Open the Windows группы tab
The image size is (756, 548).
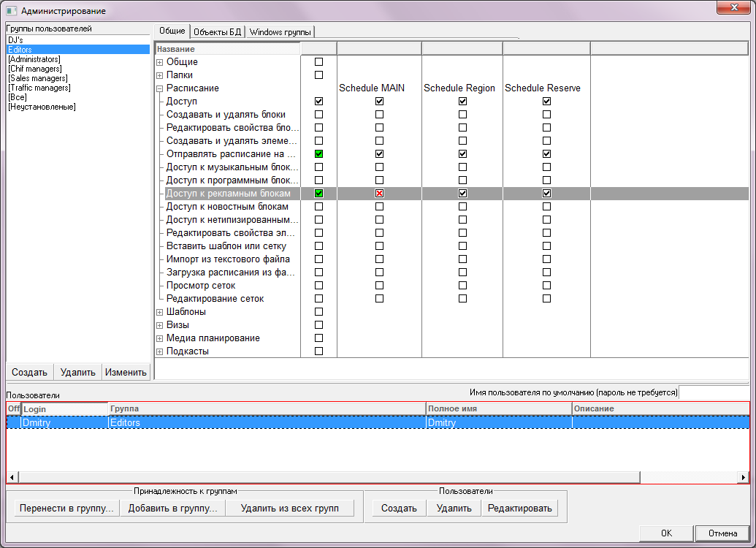coord(280,32)
